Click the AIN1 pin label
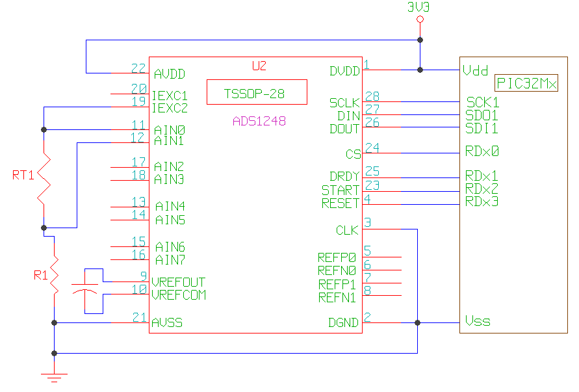This screenshot has height=392, width=579. coord(169,141)
